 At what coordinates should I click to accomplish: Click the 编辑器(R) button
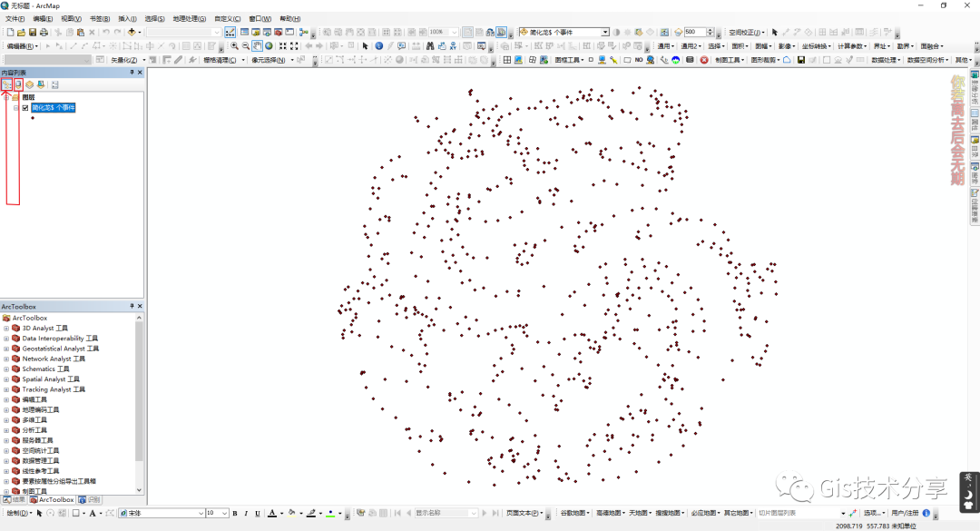tap(22, 45)
